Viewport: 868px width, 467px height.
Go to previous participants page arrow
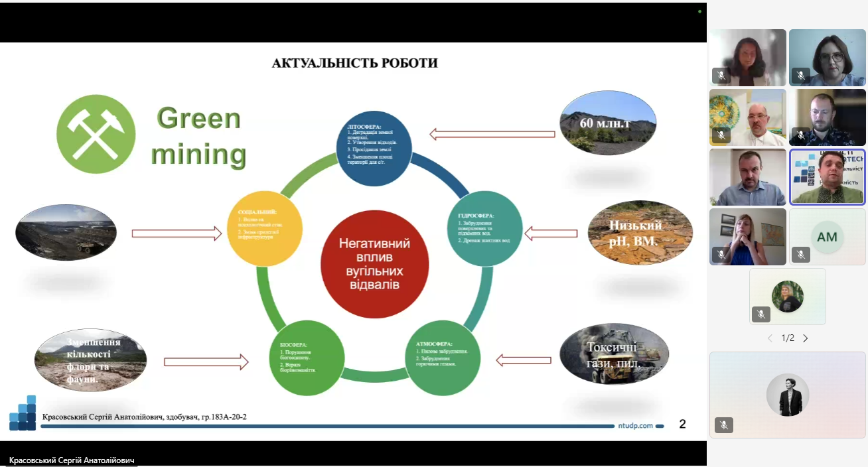click(770, 338)
